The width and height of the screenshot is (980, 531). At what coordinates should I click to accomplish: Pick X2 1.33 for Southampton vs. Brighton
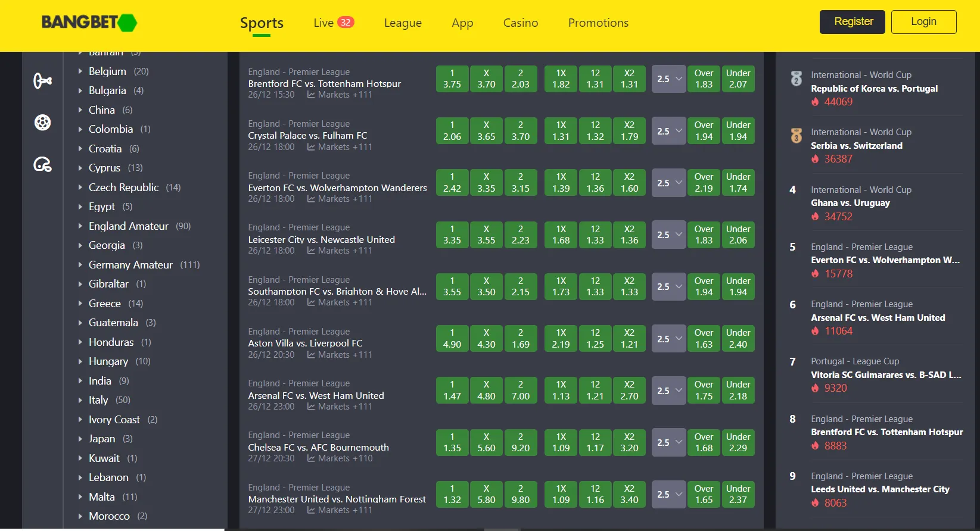(x=630, y=286)
